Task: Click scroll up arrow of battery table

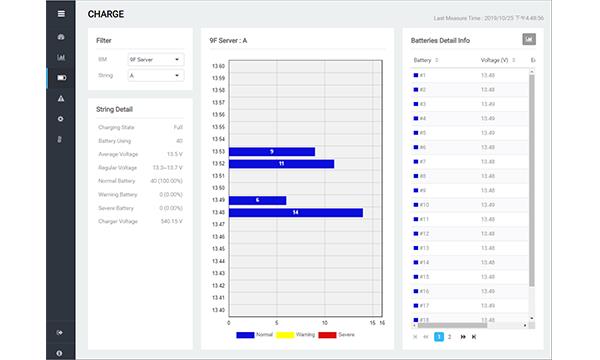Action: (532, 72)
